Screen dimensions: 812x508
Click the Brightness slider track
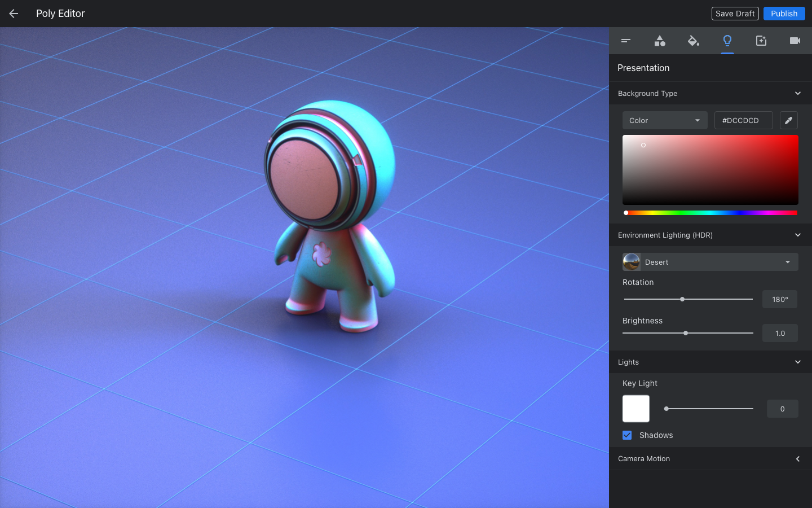[x=688, y=333]
